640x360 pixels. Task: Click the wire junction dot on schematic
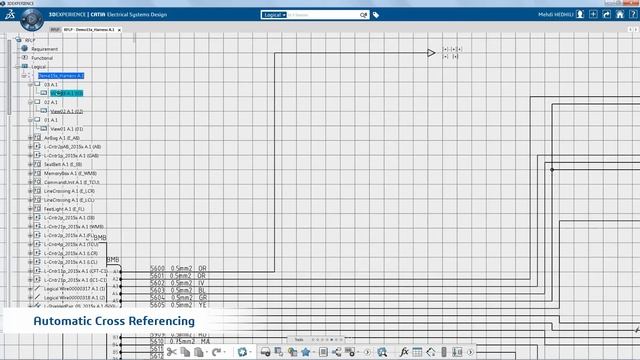pos(552,169)
